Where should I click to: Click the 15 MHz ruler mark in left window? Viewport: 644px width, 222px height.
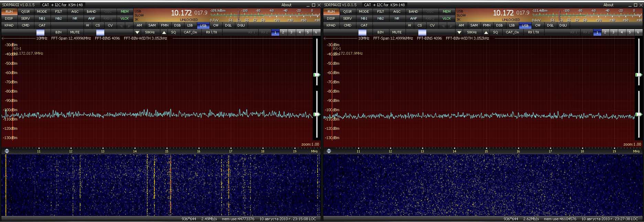(x=167, y=151)
